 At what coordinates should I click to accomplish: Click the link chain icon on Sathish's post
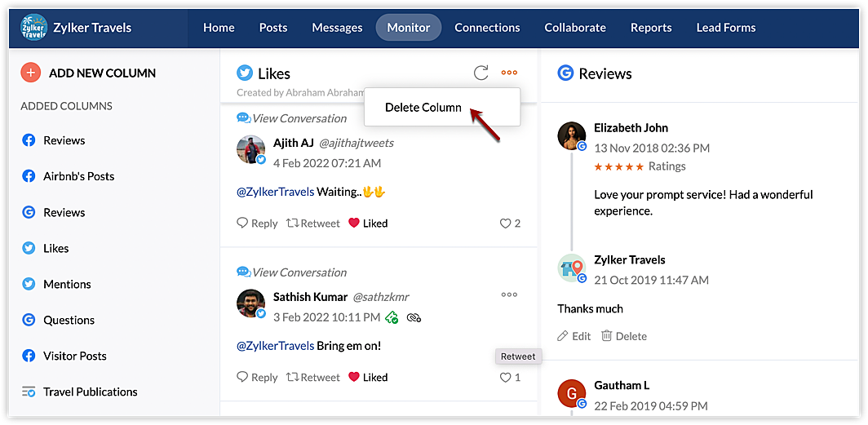pos(414,317)
